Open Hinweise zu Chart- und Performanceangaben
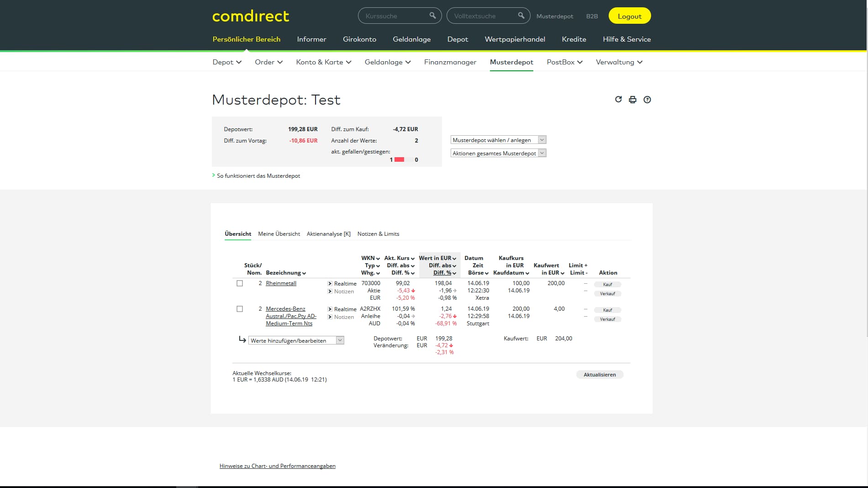 (277, 466)
